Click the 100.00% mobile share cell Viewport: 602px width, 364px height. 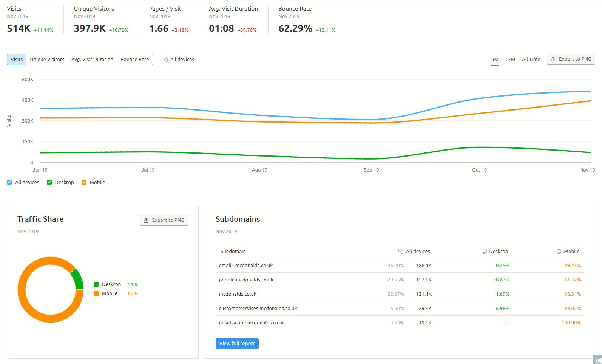[x=571, y=323]
